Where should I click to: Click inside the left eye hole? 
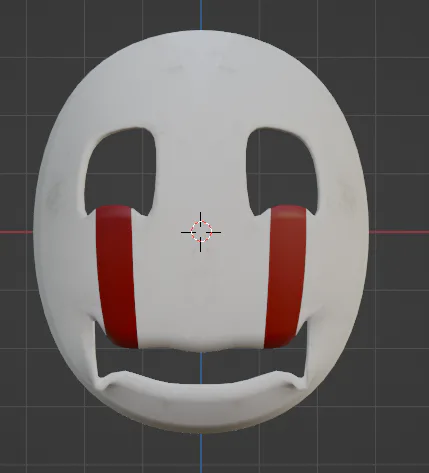coord(121,170)
